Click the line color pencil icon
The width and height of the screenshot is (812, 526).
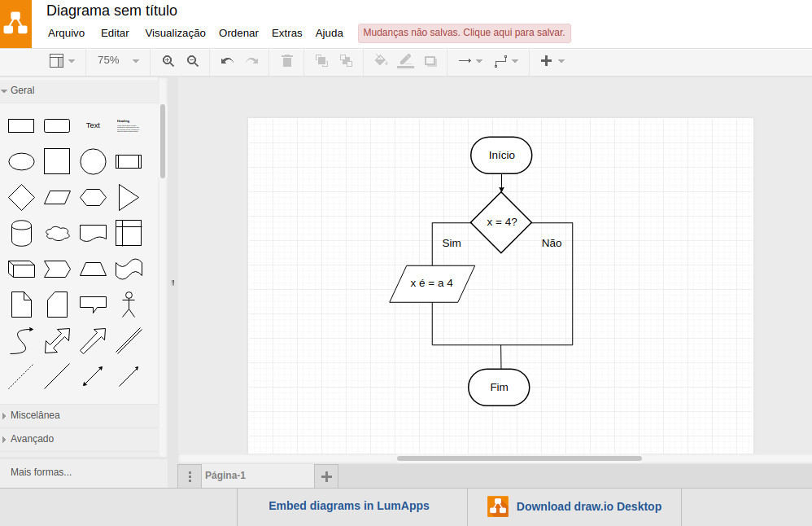click(x=405, y=60)
